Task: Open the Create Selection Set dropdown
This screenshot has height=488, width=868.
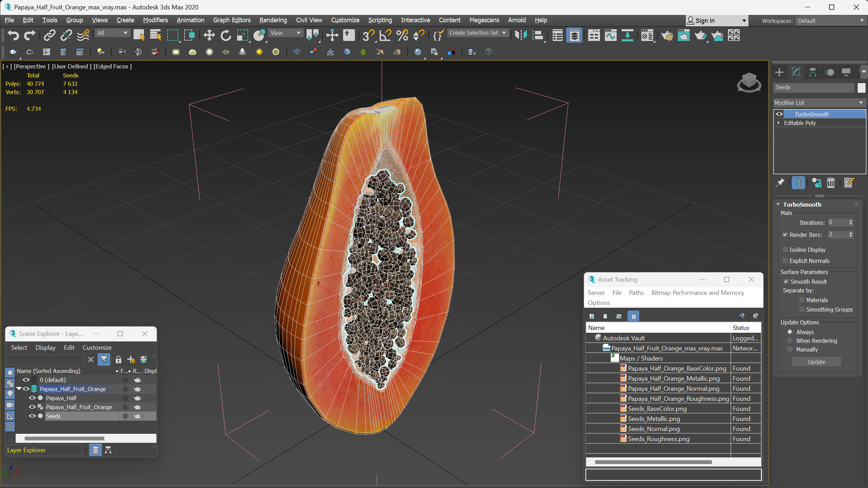Action: pyautogui.click(x=478, y=33)
